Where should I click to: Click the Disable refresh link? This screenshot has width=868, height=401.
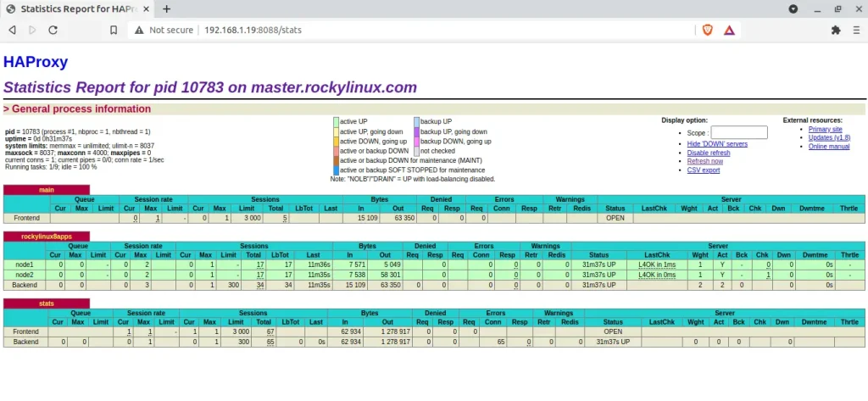709,153
